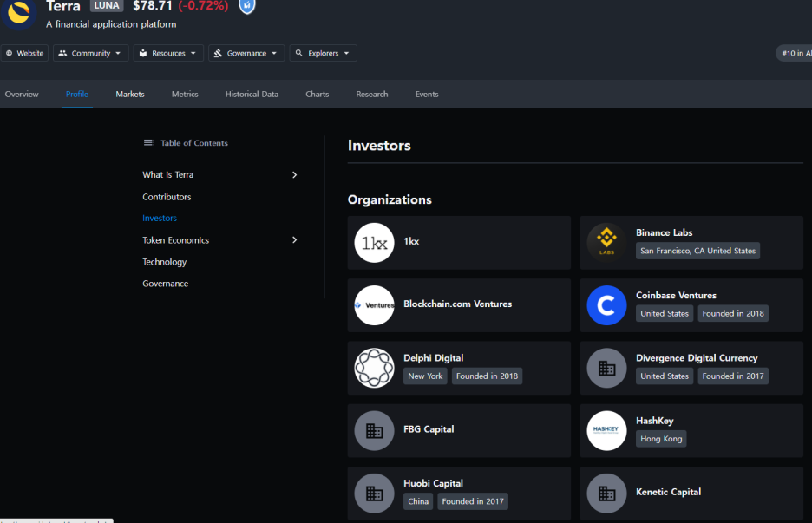Switch to the Overview tab
812x523 pixels.
tap(22, 95)
